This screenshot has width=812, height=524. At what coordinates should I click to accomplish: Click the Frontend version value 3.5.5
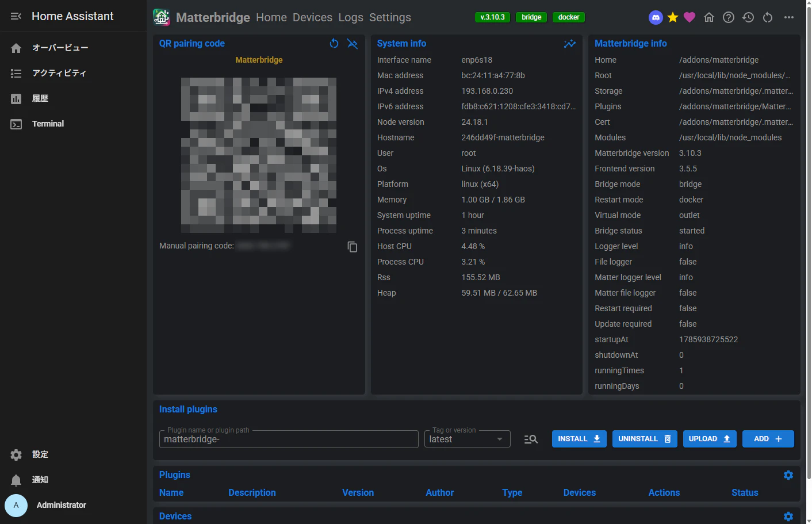point(688,169)
